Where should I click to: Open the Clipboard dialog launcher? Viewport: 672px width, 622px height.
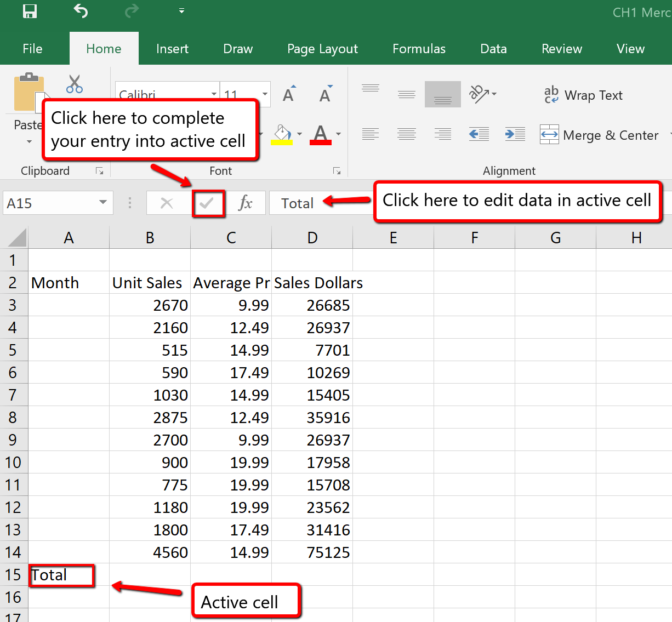(x=100, y=170)
